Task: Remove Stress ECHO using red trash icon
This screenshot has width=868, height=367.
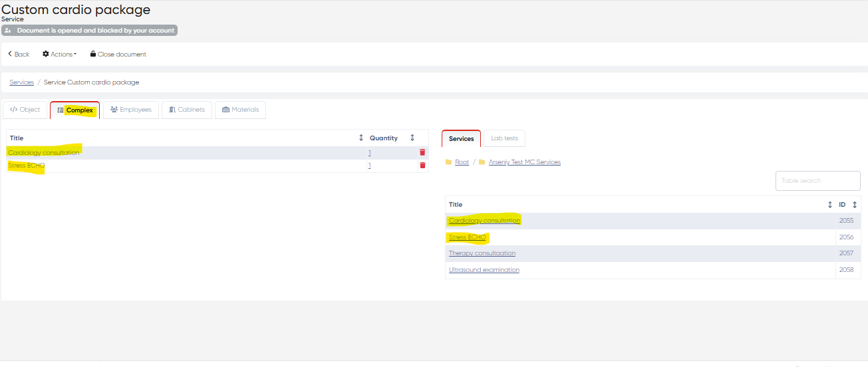Action: tap(422, 166)
